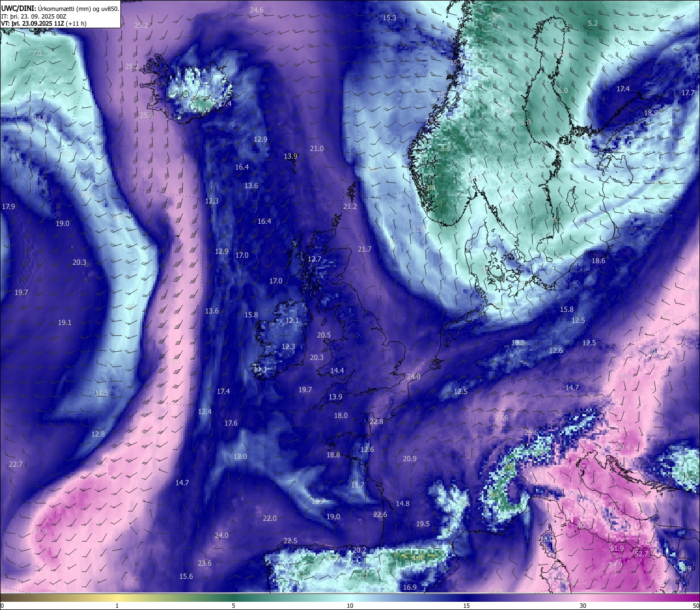Click the value 18.0 on the map
700x610 pixels.
341,416
